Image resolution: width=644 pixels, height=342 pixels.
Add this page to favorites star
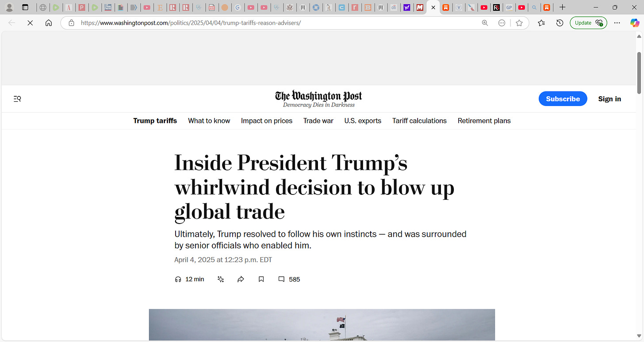519,23
